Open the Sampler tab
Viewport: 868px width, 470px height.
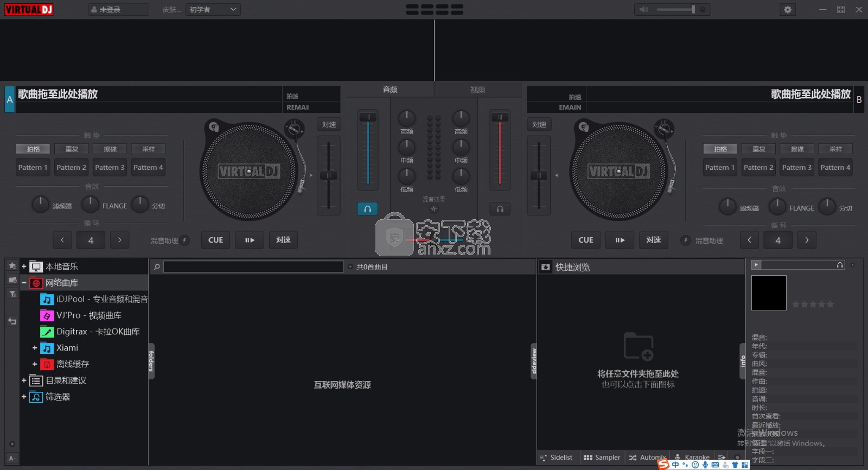[x=602, y=458]
